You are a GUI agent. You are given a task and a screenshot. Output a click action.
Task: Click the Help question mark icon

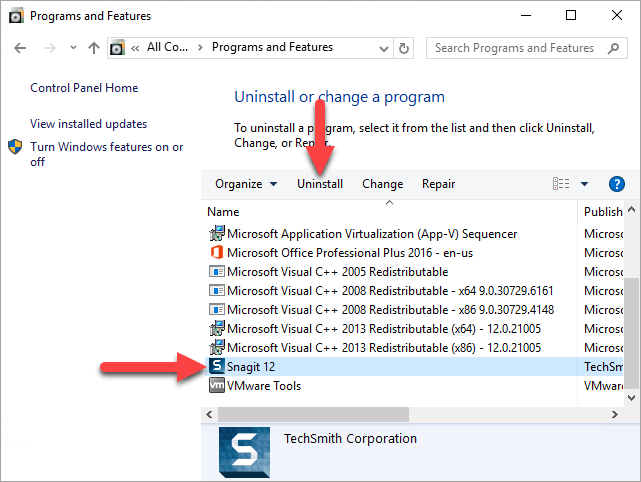coord(617,184)
